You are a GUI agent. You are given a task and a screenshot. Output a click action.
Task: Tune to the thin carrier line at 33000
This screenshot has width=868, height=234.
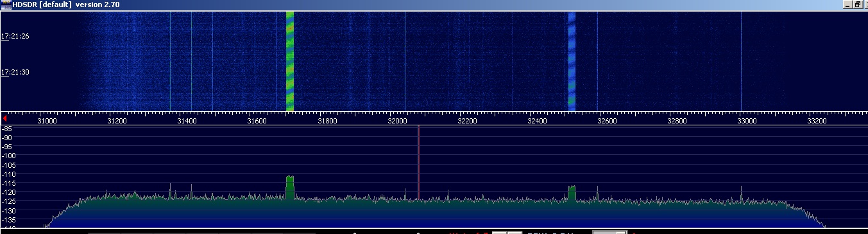741,61
